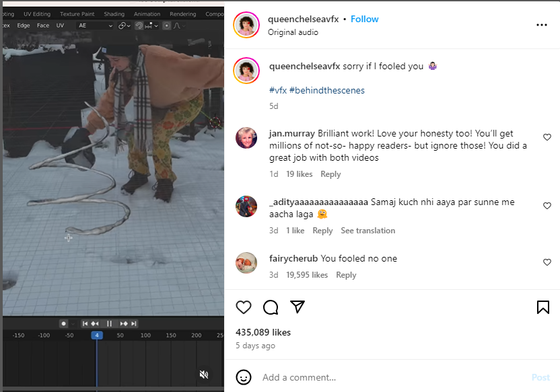Like the _adityaaaa comment heart
The height and width of the screenshot is (392, 560).
(547, 206)
